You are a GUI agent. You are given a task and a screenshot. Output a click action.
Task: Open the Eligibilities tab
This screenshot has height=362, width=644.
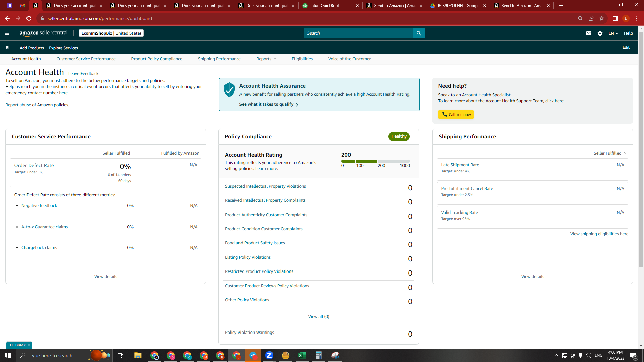302,59
